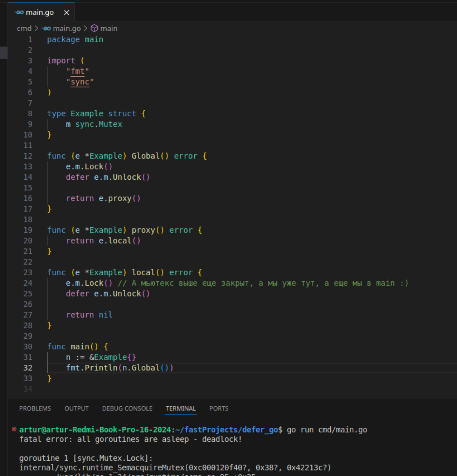This screenshot has width=457, height=476.
Task: Click the "package main" code line
Action: tap(75, 39)
